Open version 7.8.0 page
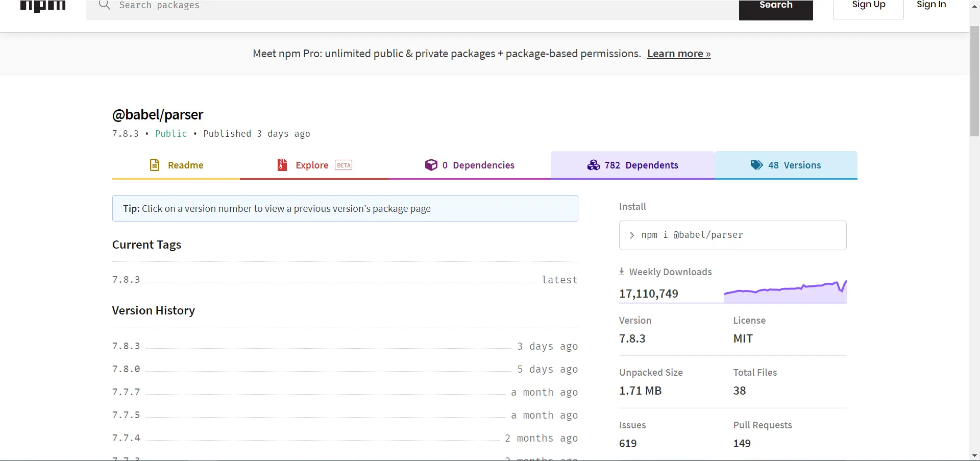The image size is (980, 461). click(x=126, y=369)
